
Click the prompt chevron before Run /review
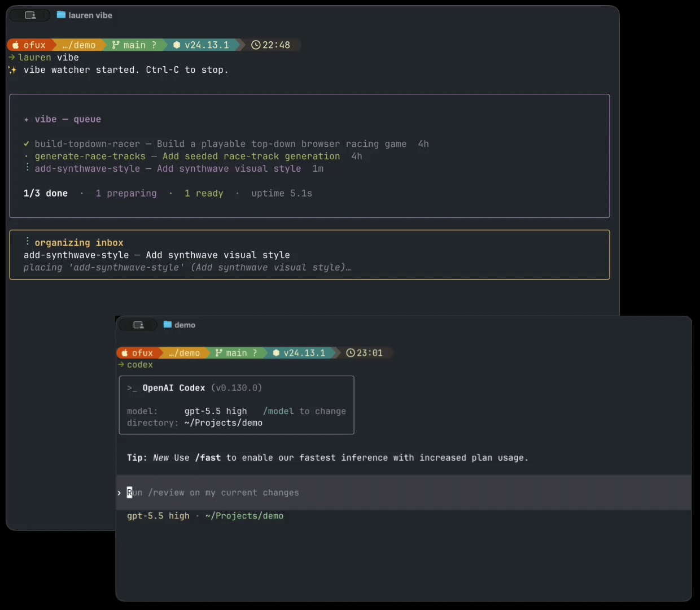(x=119, y=493)
